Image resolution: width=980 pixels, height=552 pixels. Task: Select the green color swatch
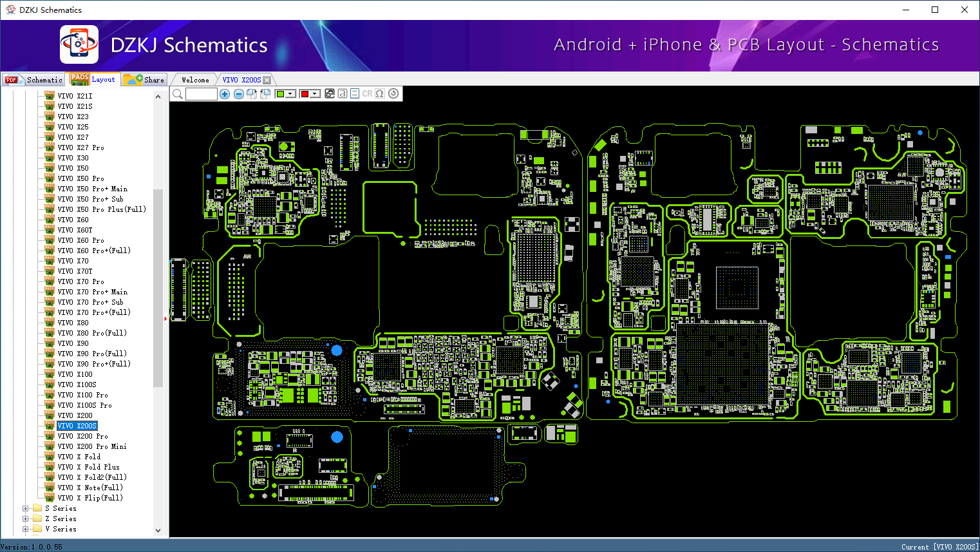280,94
